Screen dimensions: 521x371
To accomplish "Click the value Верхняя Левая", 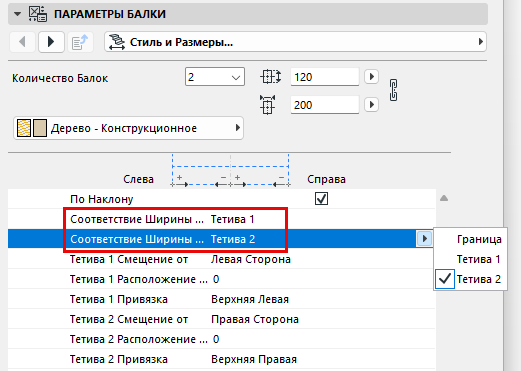I will [250, 299].
